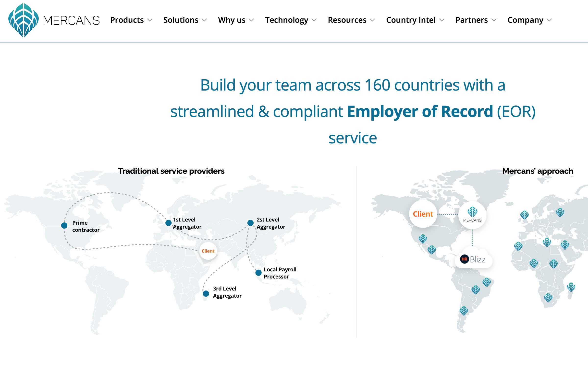The width and height of the screenshot is (588, 370).
Task: Click the Mercans logo in the header
Action: point(54,20)
